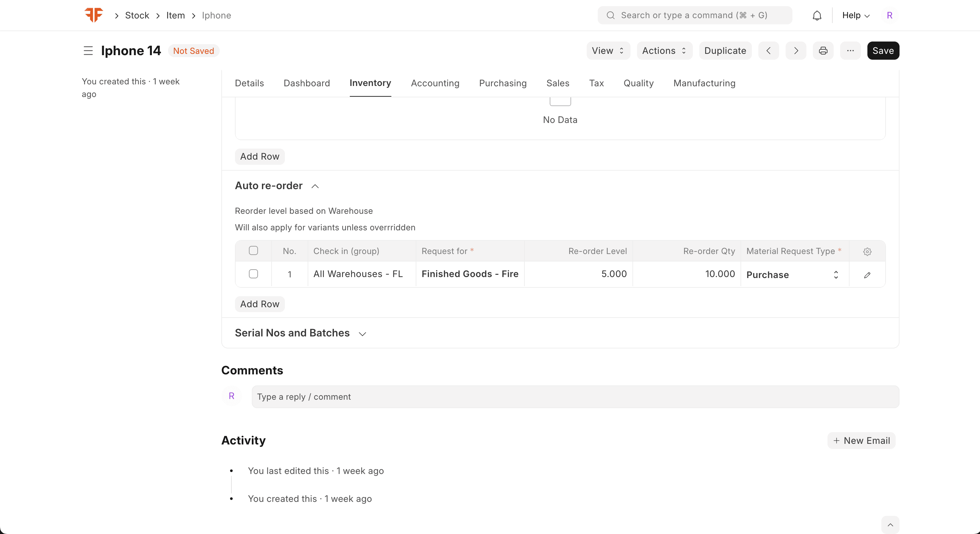Duplicate this item
980x534 pixels.
[725, 51]
